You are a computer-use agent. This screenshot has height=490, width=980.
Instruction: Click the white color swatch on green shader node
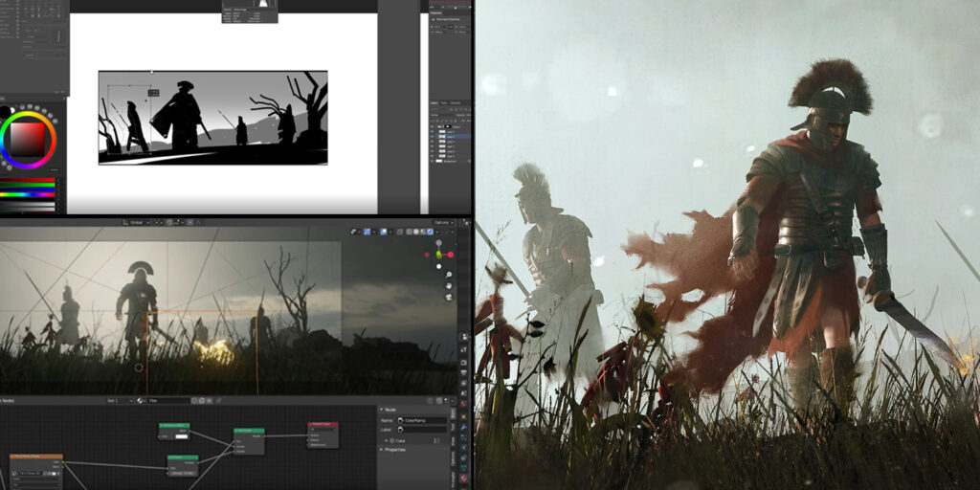[182, 436]
